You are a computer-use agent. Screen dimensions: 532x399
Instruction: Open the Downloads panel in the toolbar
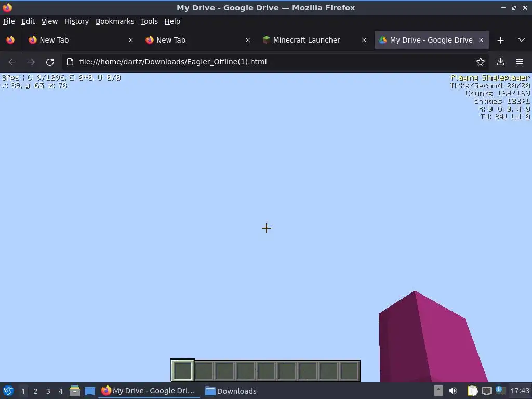(x=500, y=62)
